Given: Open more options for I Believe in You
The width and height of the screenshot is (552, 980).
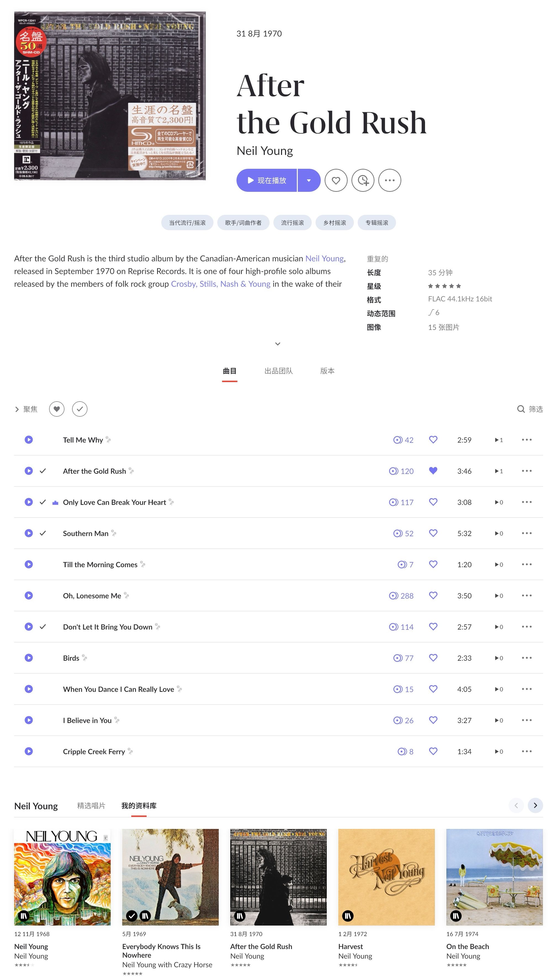Looking at the screenshot, I should pyautogui.click(x=527, y=720).
